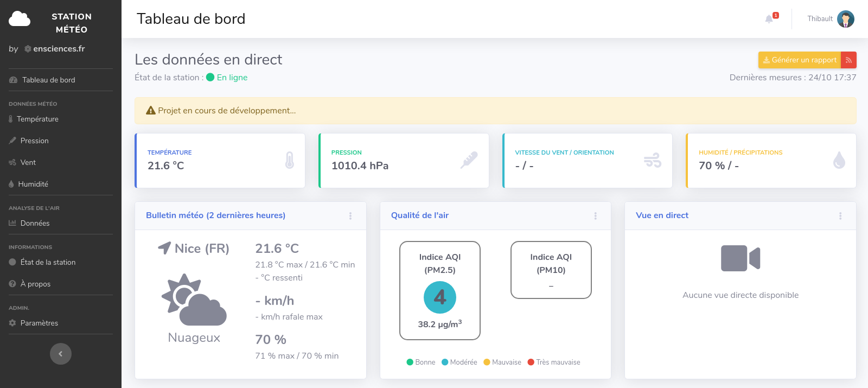Open the Vue en direct three-dot menu

click(x=840, y=216)
